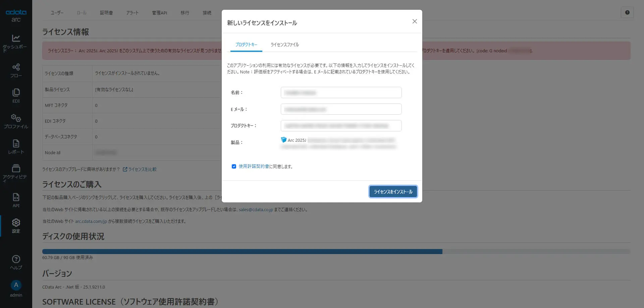Screen dimensions: 644x308
Task: Uncheck the license agreement checkbox
Action: coord(234,167)
